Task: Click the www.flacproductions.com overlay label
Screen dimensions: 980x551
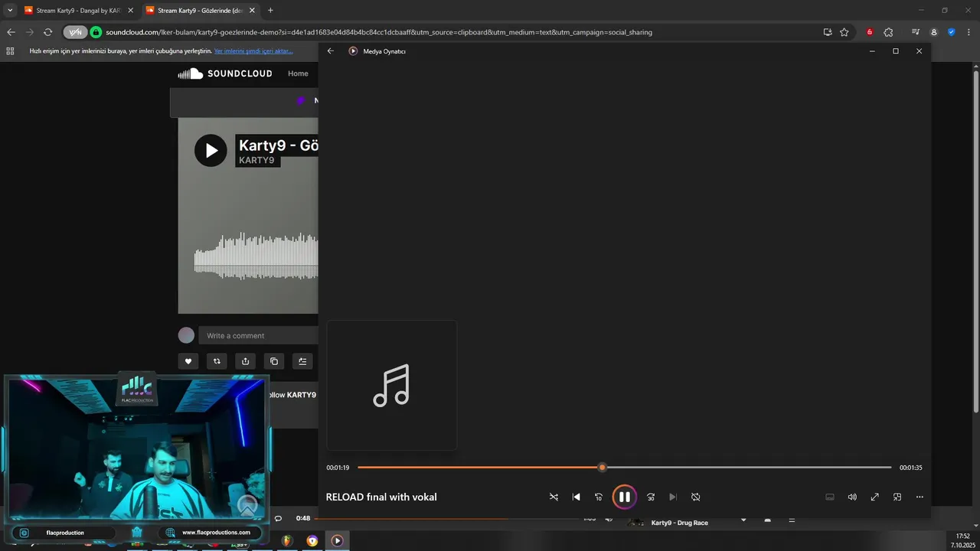Action: pos(216,533)
